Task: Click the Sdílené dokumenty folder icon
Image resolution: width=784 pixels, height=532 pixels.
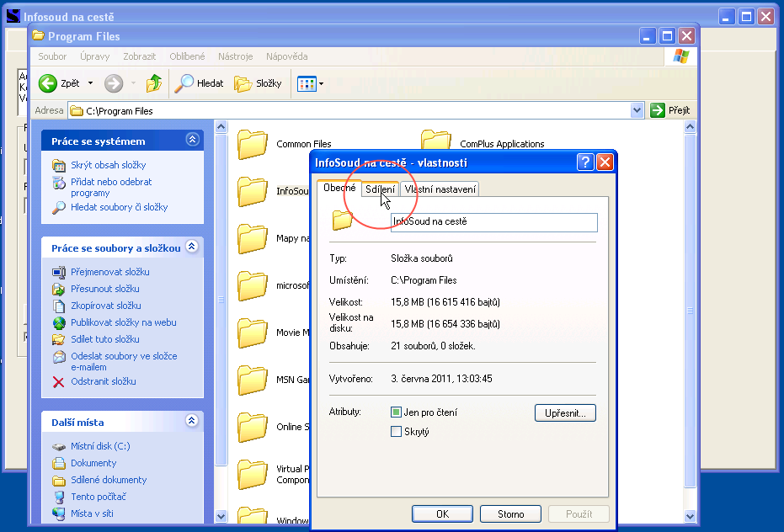Action: pyautogui.click(x=59, y=481)
